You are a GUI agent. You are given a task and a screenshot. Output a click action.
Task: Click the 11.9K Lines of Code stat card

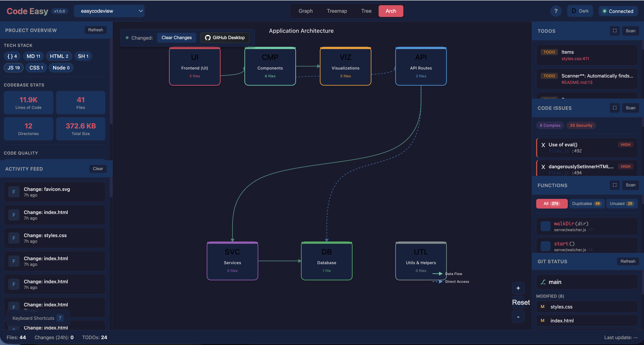point(29,103)
